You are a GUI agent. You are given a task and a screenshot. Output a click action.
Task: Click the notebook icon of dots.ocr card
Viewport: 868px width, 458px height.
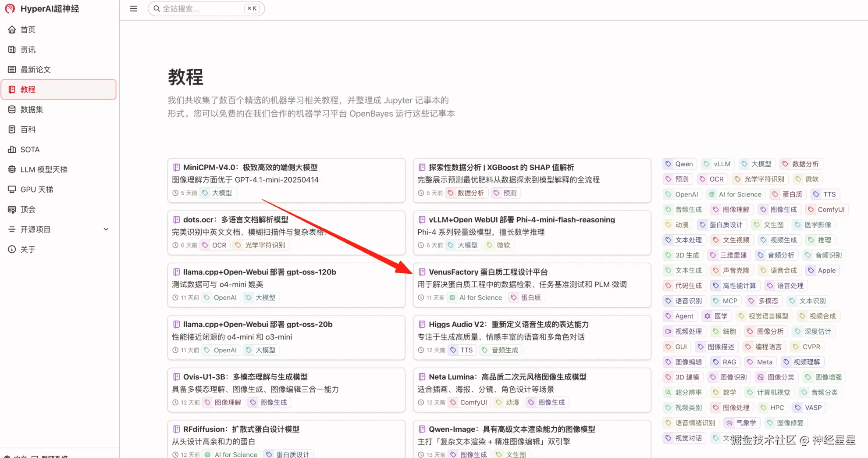176,220
